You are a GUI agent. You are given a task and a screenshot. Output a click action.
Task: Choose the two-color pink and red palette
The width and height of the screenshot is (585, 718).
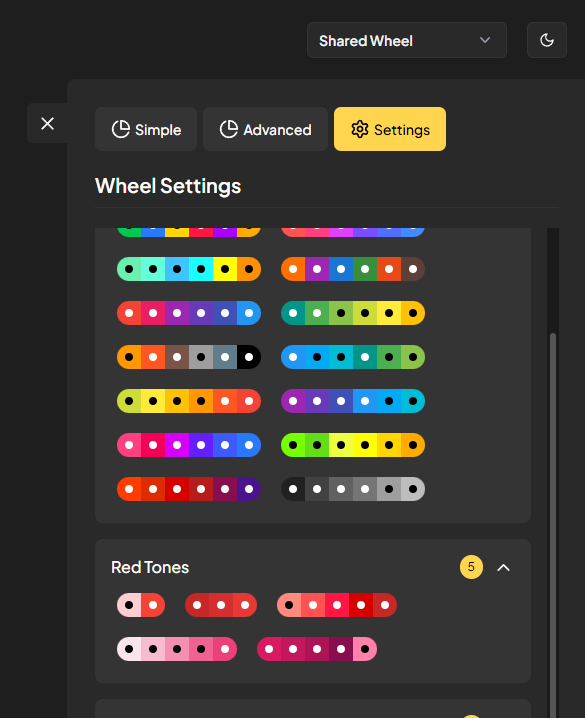141,605
